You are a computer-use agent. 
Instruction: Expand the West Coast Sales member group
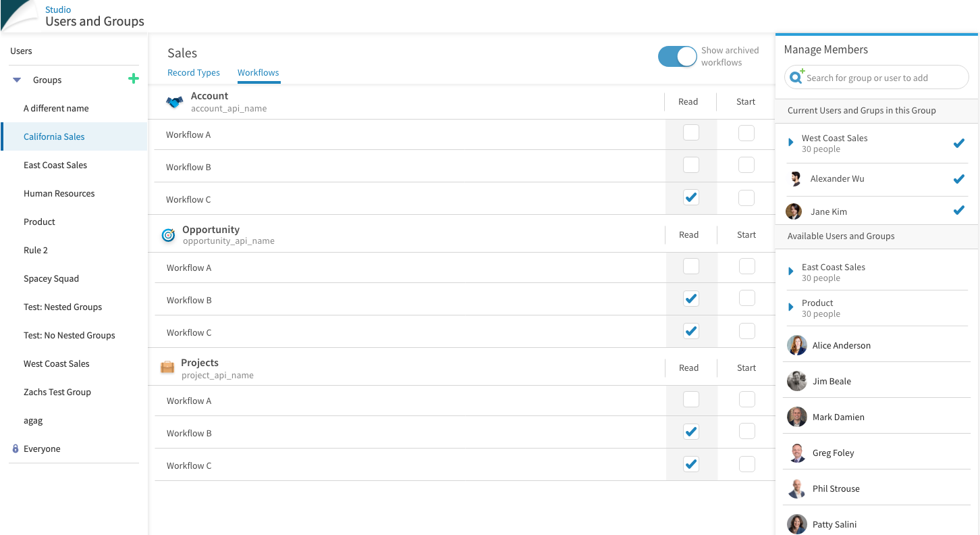pos(791,143)
